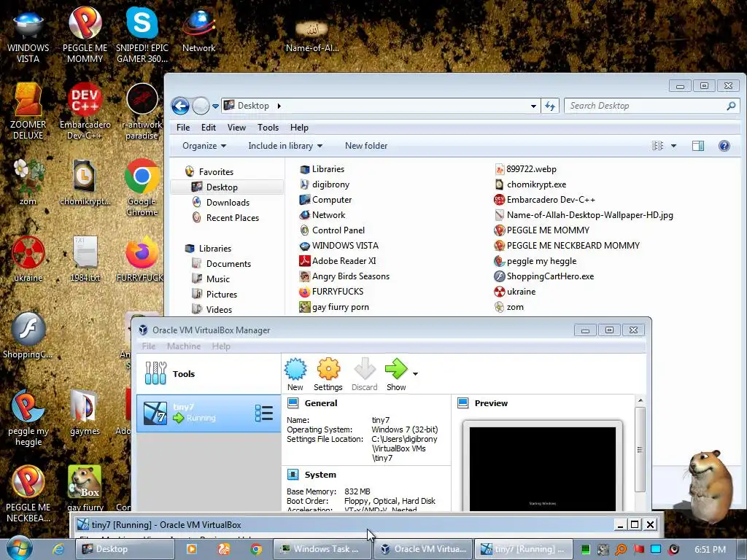Viewport: 747px width, 560px height.
Task: Open the Help menu in Explorer
Action: 299,128
